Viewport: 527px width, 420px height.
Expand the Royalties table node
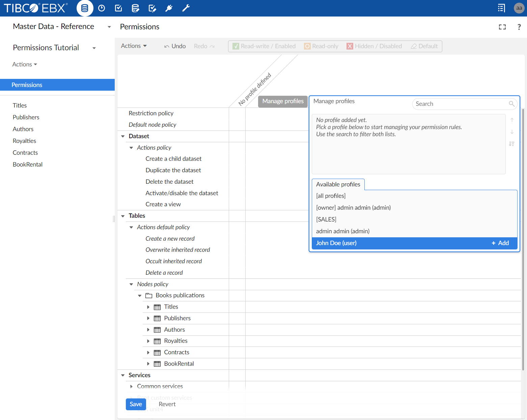[148, 341]
